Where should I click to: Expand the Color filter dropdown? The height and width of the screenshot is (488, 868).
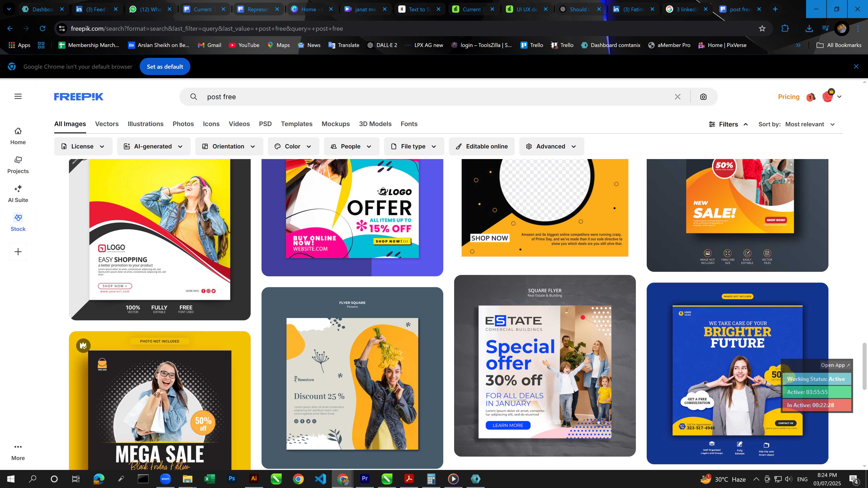(293, 146)
